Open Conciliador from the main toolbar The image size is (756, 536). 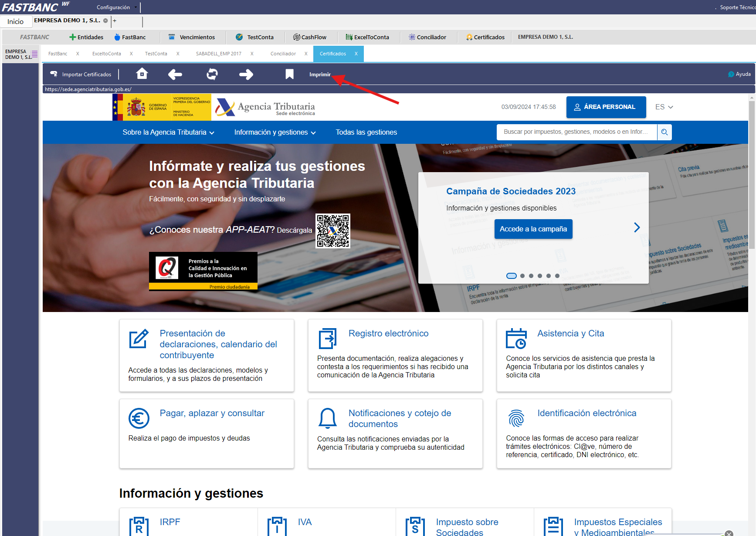(427, 37)
